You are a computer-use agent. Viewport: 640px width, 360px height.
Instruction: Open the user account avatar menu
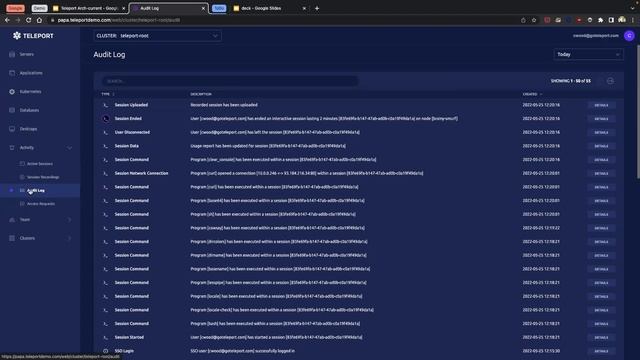(x=629, y=36)
